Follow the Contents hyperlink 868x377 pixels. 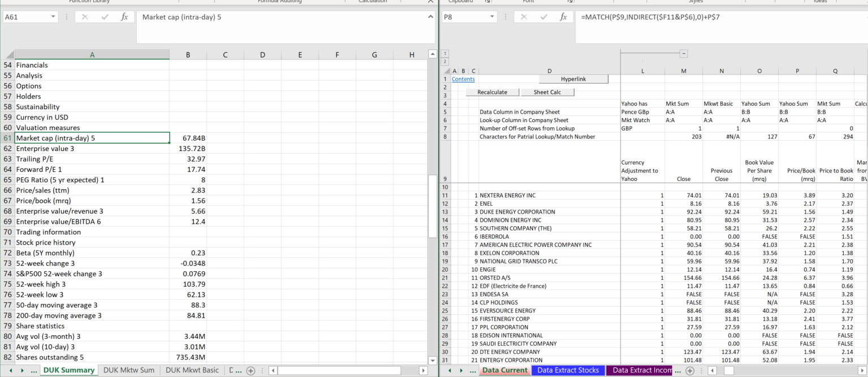[463, 79]
